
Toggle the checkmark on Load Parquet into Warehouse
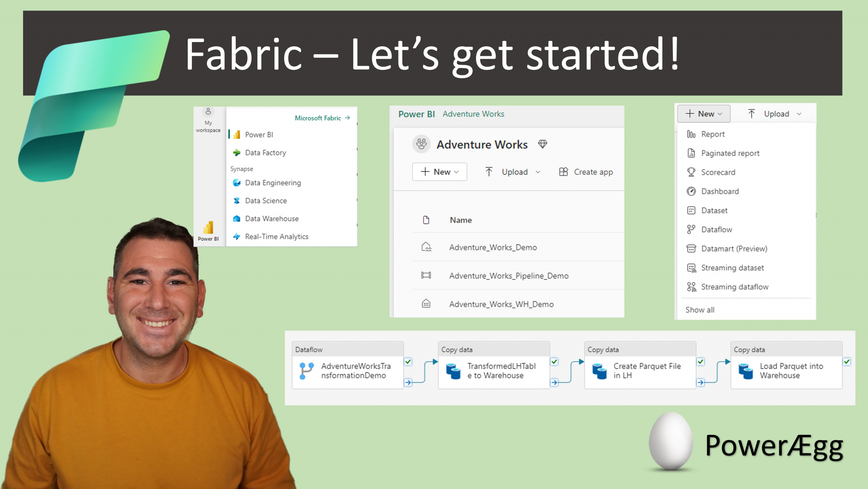coord(847,361)
